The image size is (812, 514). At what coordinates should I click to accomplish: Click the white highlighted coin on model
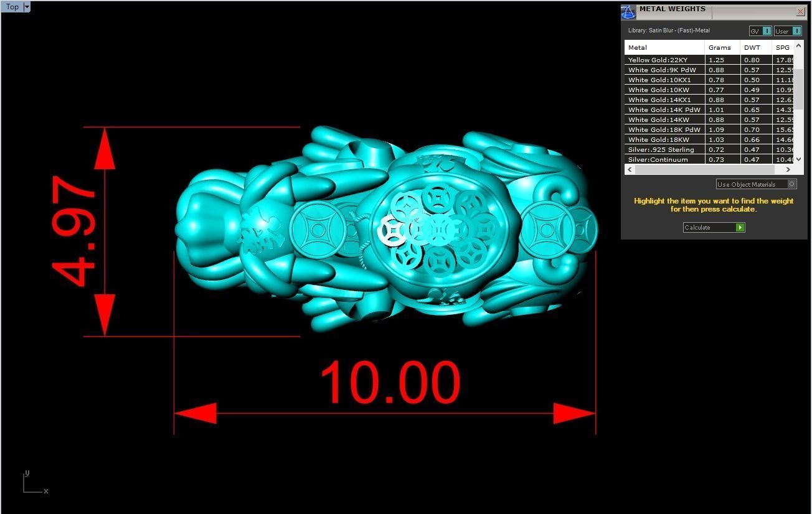pyautogui.click(x=394, y=231)
